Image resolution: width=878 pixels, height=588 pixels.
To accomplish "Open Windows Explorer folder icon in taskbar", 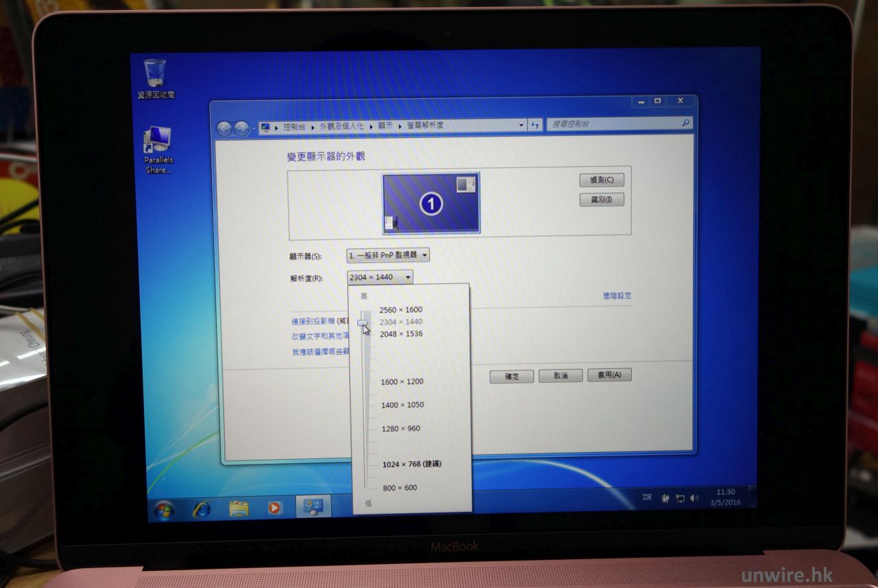I will (239, 508).
